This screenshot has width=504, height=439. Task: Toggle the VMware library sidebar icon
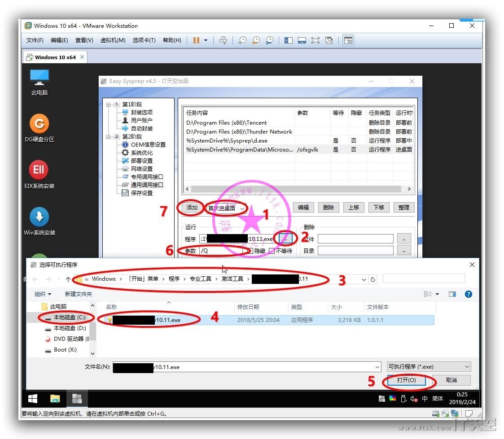coord(288,40)
